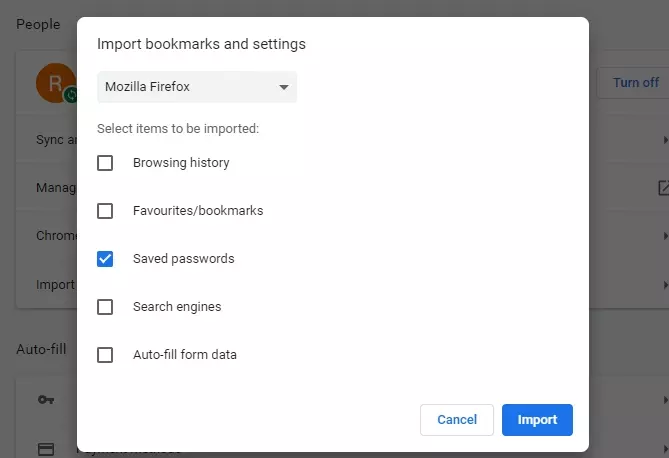The image size is (669, 458).
Task: Tick the Favourites/bookmarks checkbox
Action: click(x=105, y=211)
